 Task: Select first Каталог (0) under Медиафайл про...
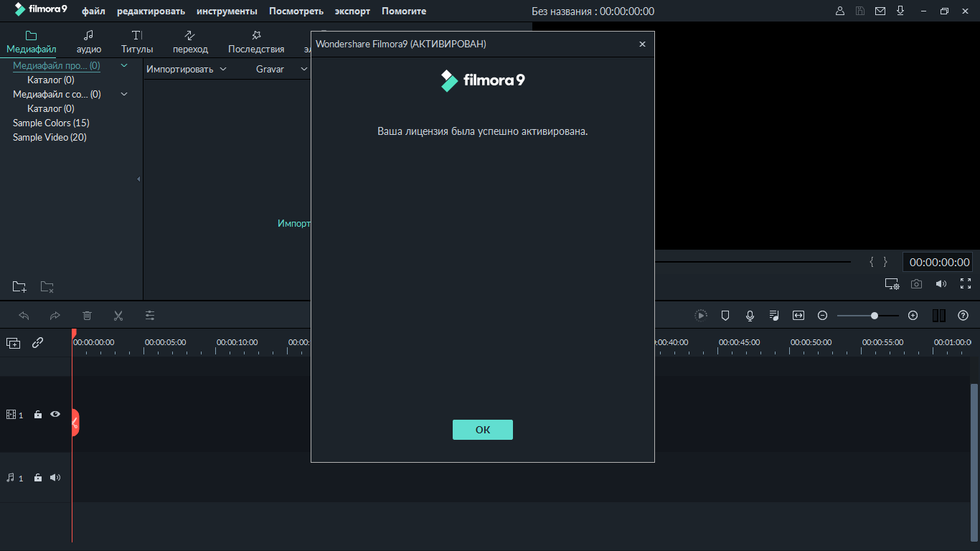tap(51, 80)
